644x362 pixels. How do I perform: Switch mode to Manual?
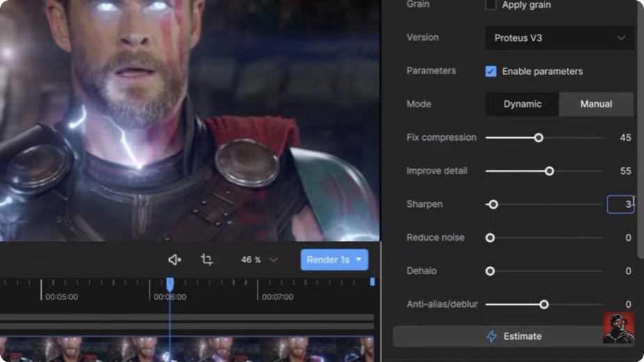coord(596,104)
